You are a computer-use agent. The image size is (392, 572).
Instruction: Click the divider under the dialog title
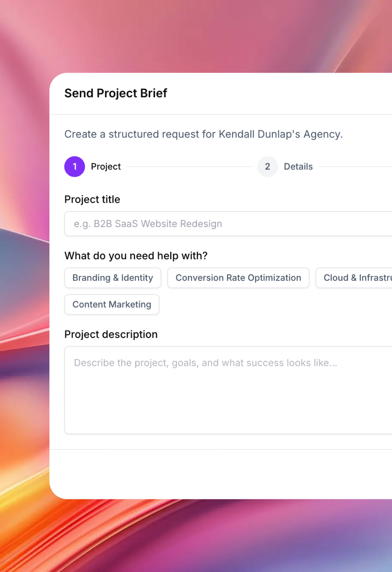click(x=221, y=114)
